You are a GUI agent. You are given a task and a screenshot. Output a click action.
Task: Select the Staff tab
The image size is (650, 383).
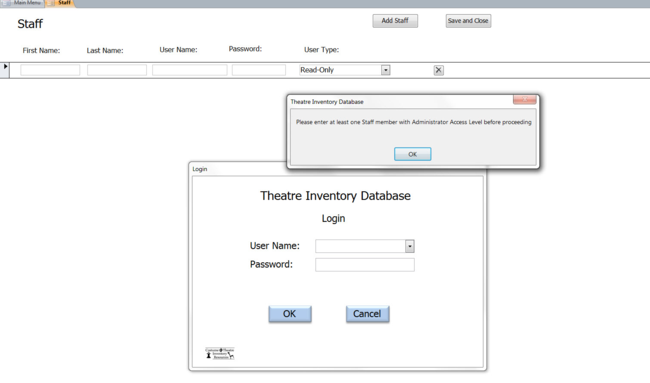pos(61,3)
